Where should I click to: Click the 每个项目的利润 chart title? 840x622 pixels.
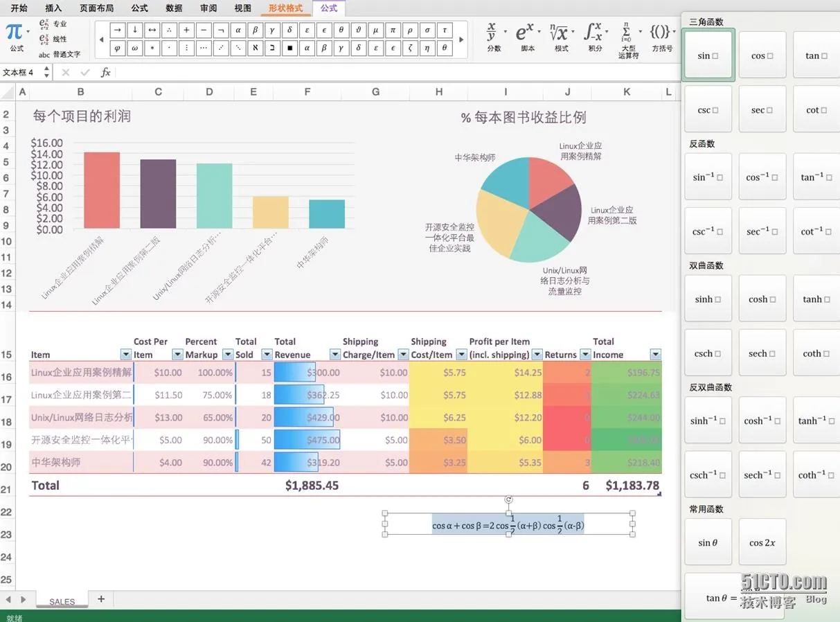[x=82, y=116]
